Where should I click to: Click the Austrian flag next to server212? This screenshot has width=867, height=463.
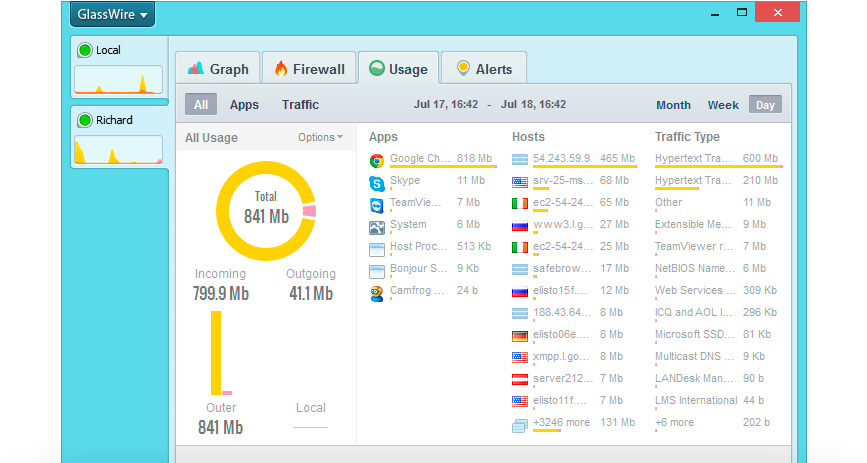tap(520, 379)
